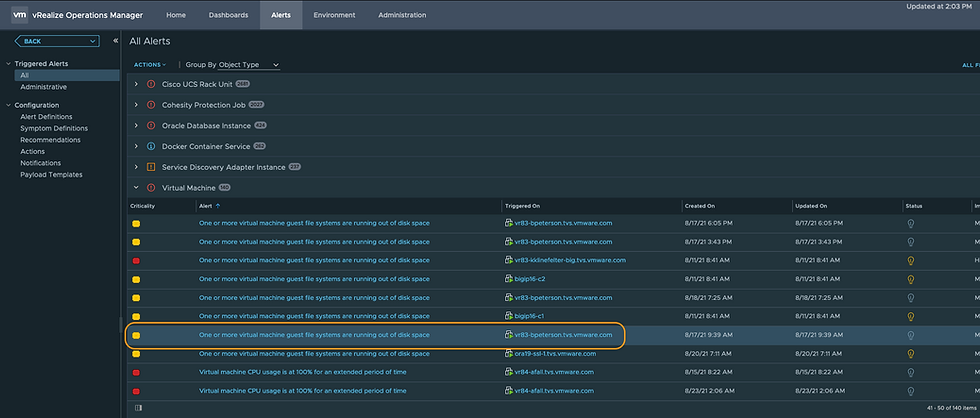Click critical icon next to Virtual Machine group
The height and width of the screenshot is (418, 980).
coord(151,187)
